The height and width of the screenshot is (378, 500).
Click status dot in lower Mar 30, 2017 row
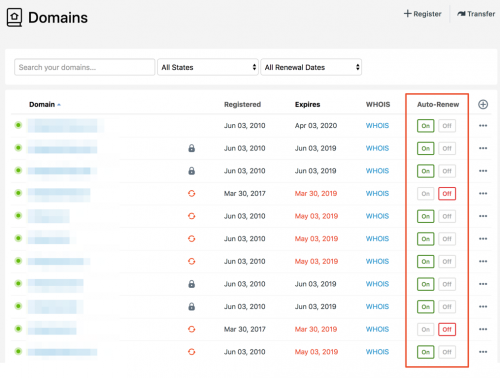click(x=18, y=329)
